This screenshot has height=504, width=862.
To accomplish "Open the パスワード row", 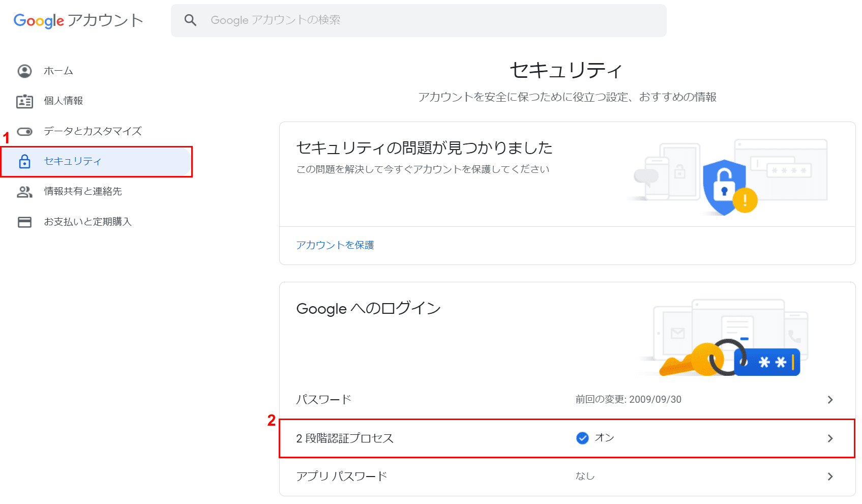I will coord(567,400).
